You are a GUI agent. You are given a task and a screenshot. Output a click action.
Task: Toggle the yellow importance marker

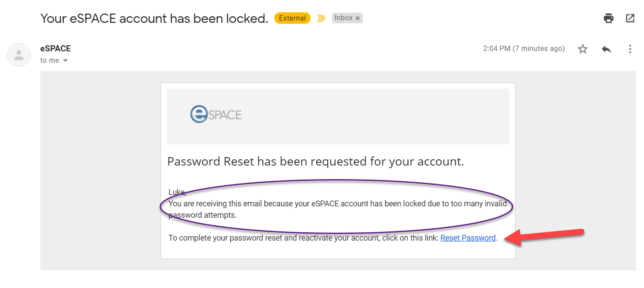[321, 18]
